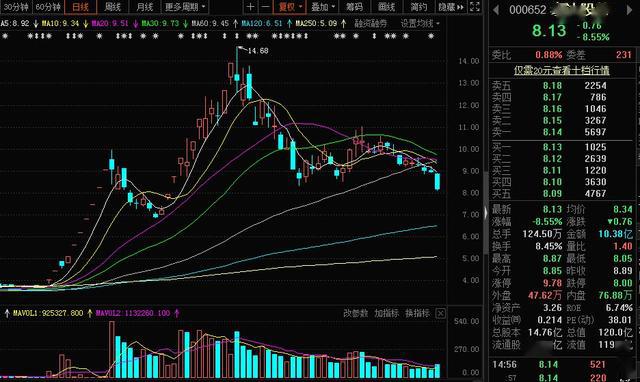Screen dimensions: 640x382
Task: Expand 设置均线 moving average settings
Action: pos(420,24)
